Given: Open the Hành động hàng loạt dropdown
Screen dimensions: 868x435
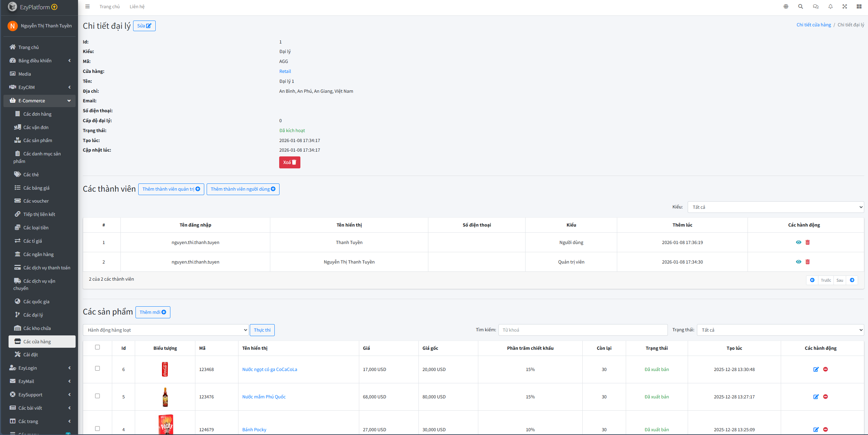Looking at the screenshot, I should (x=166, y=330).
